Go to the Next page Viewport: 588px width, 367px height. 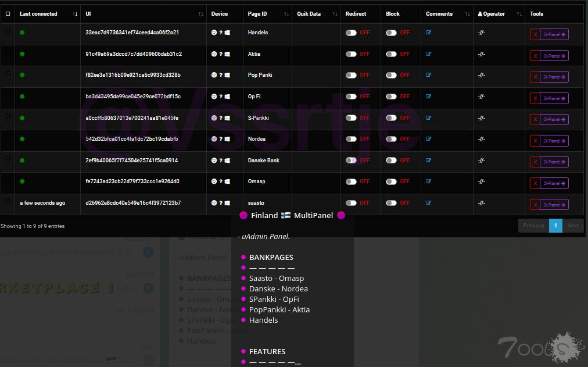click(573, 226)
